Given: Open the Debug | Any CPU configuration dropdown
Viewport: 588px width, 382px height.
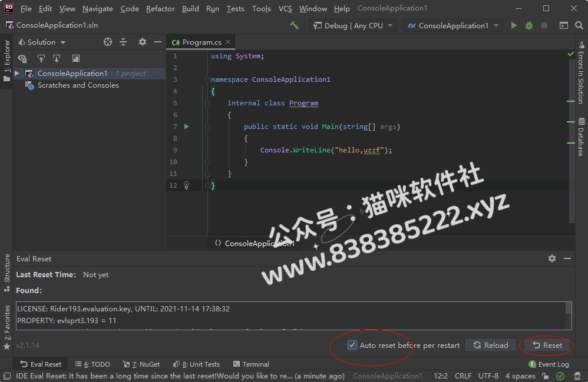Looking at the screenshot, I should (353, 25).
